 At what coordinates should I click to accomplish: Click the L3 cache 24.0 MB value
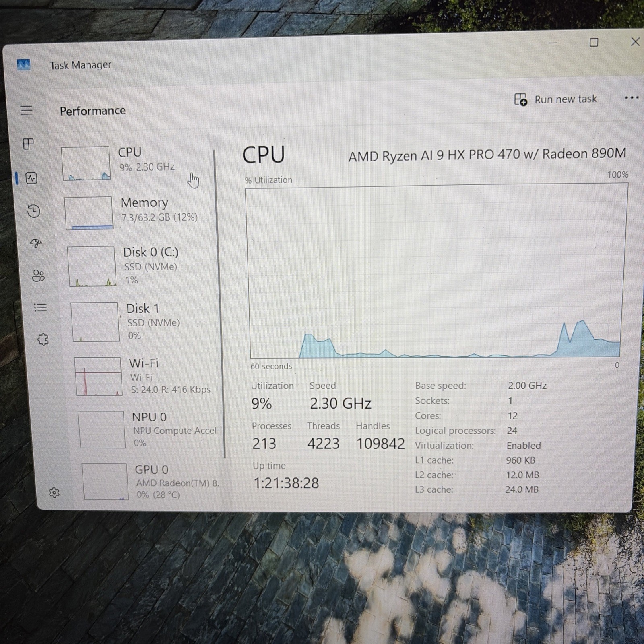(x=522, y=489)
